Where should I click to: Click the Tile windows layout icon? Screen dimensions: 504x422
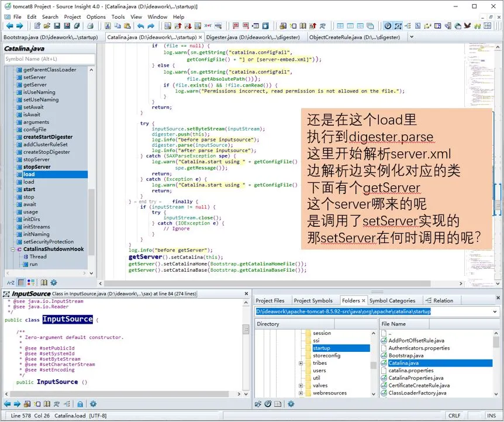(x=340, y=26)
